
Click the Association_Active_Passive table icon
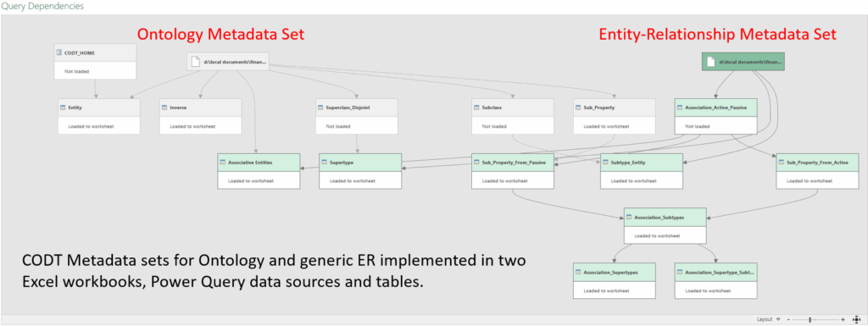[681, 108]
